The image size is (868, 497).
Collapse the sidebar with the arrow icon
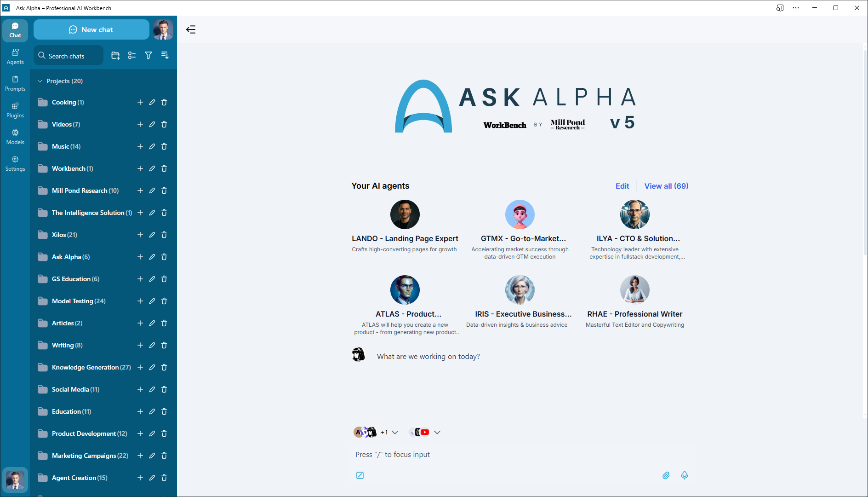(191, 30)
